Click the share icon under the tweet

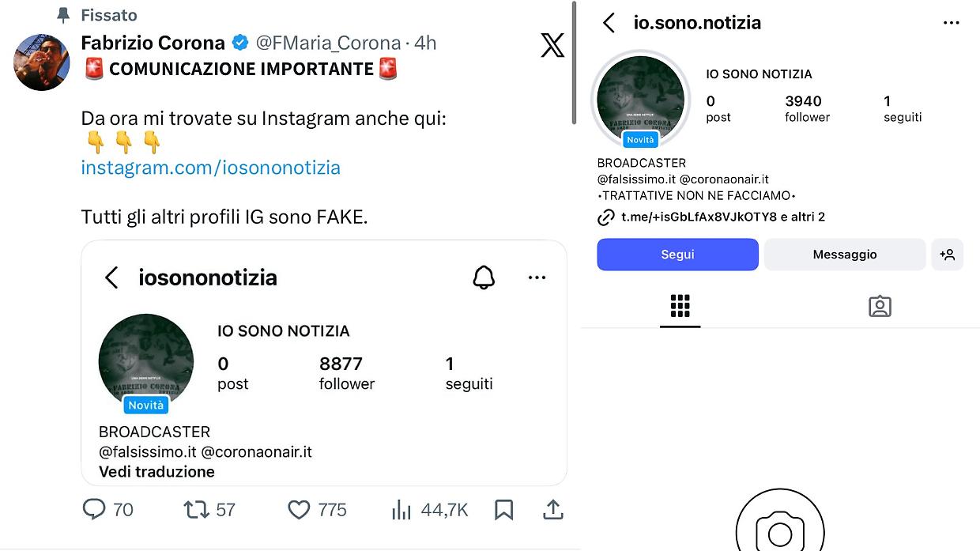[x=553, y=509]
